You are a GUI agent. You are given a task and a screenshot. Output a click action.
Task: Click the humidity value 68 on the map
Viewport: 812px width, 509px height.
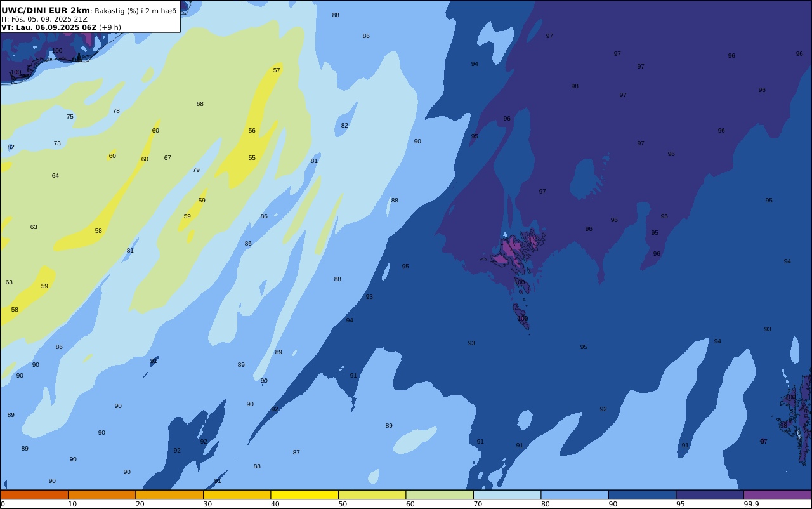200,104
